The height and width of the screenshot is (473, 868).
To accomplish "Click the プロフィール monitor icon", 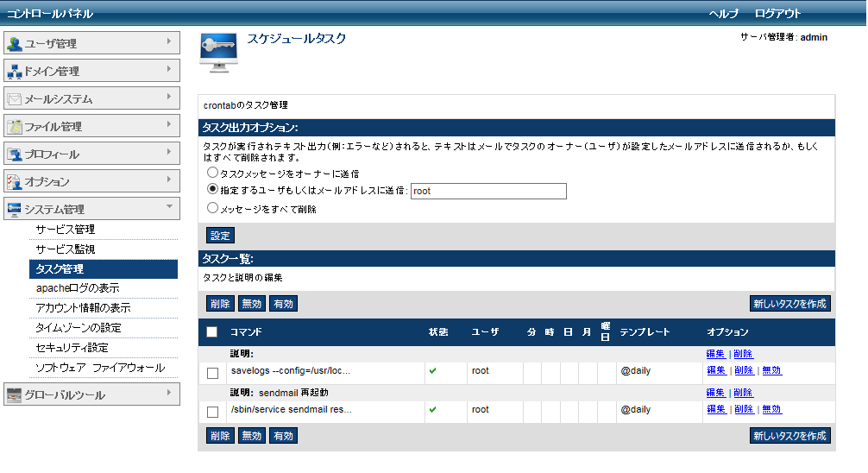I will tap(15, 155).
